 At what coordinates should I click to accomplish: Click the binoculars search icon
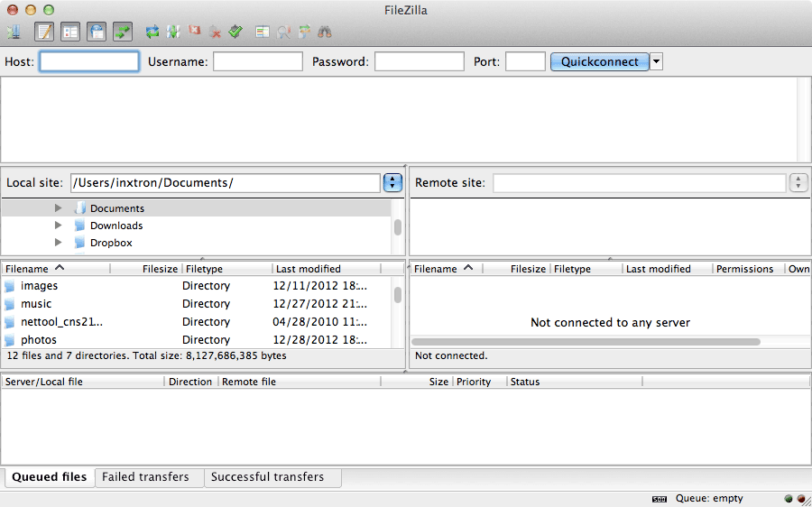tap(325, 32)
